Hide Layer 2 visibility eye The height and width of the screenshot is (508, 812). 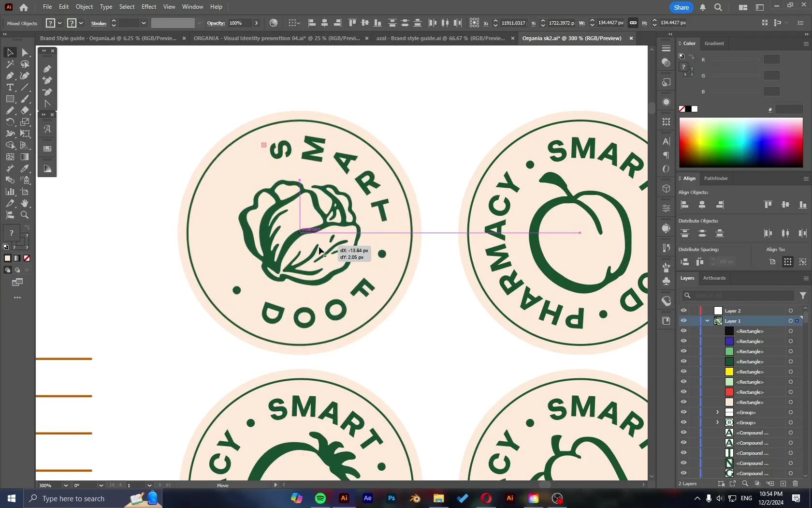click(683, 311)
